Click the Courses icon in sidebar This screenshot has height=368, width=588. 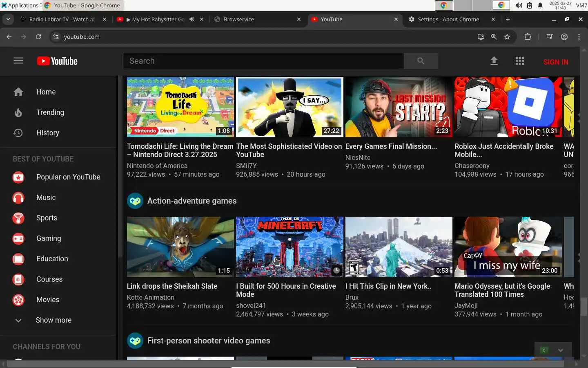[x=18, y=279]
